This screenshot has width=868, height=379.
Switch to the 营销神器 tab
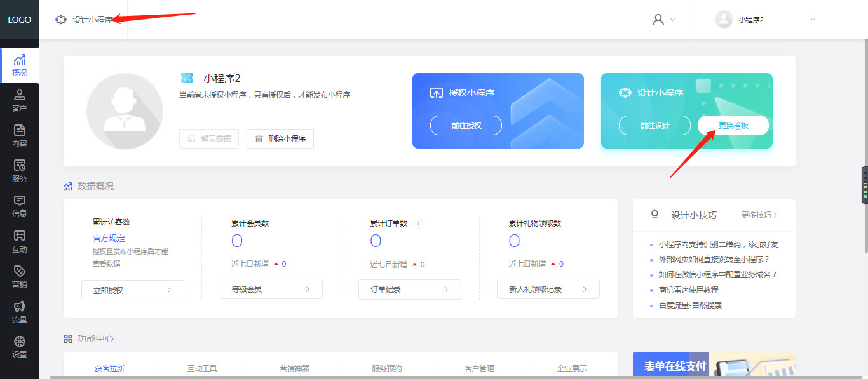point(294,368)
